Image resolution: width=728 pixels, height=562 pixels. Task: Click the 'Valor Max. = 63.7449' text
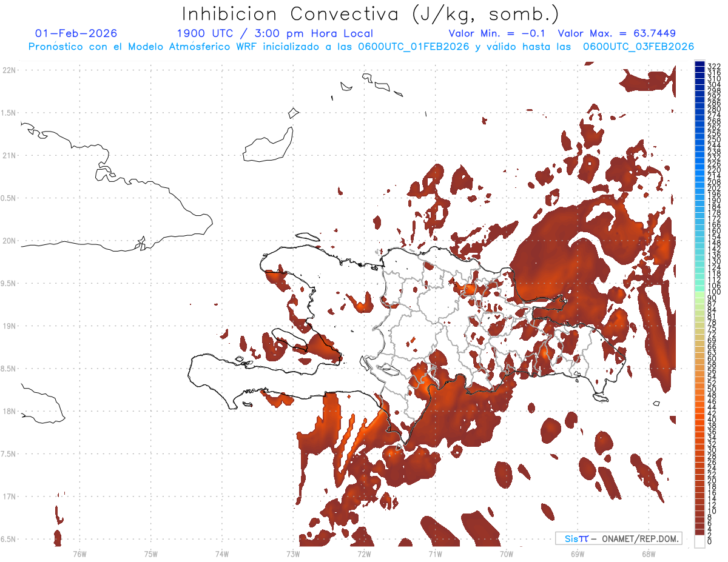coord(616,33)
